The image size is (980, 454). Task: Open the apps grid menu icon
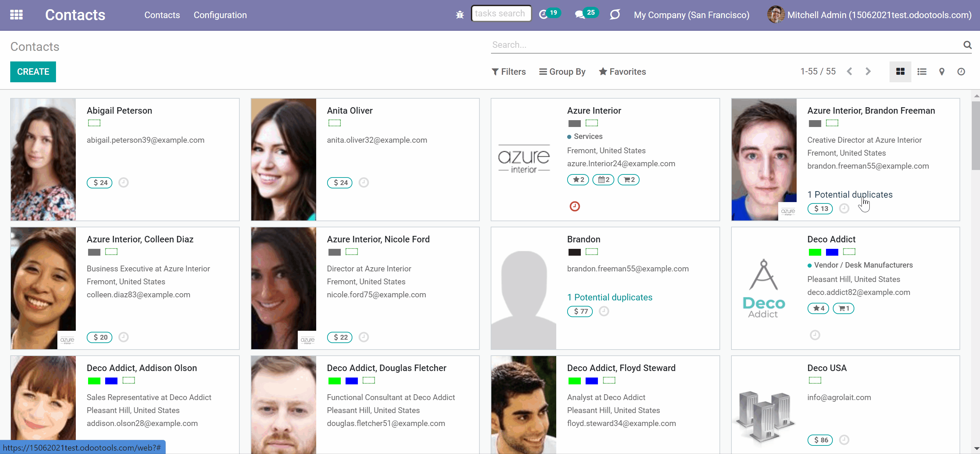click(x=16, y=15)
